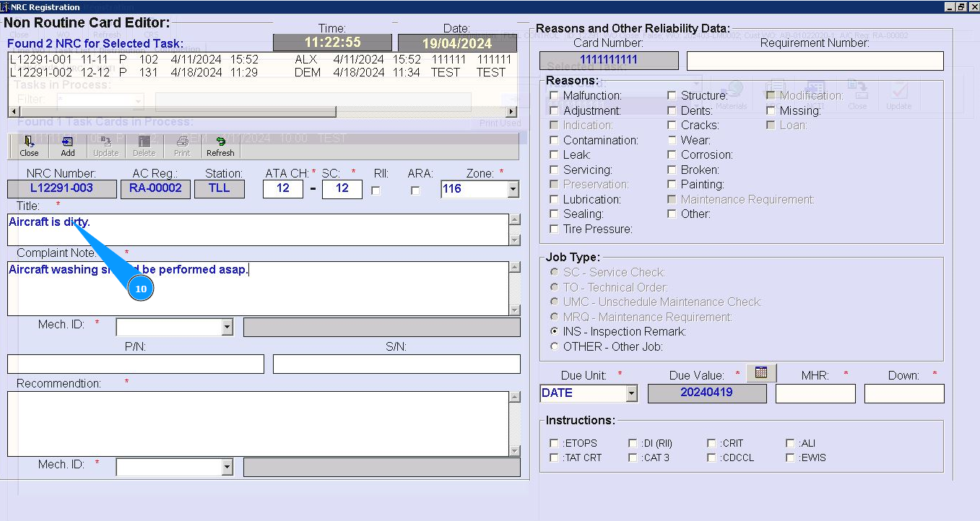
Task: Click the NRC list's right scroll arrow
Action: [x=512, y=112]
